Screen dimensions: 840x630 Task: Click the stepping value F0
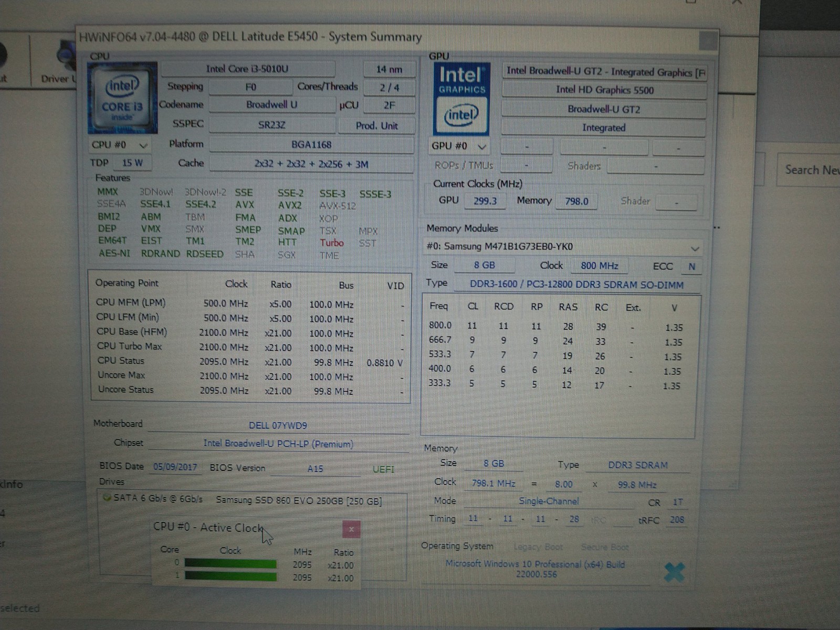[250, 87]
